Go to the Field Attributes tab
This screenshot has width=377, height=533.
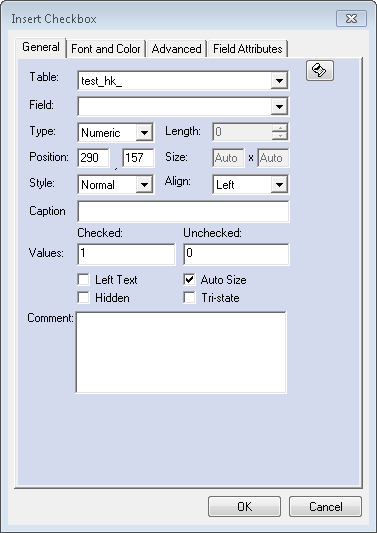248,49
